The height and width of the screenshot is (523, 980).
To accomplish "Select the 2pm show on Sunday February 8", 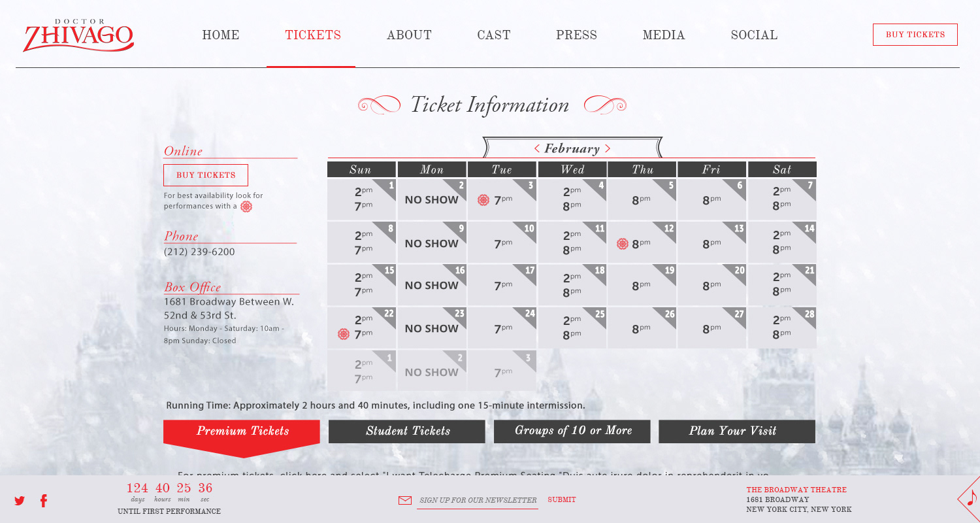I will pos(364,235).
